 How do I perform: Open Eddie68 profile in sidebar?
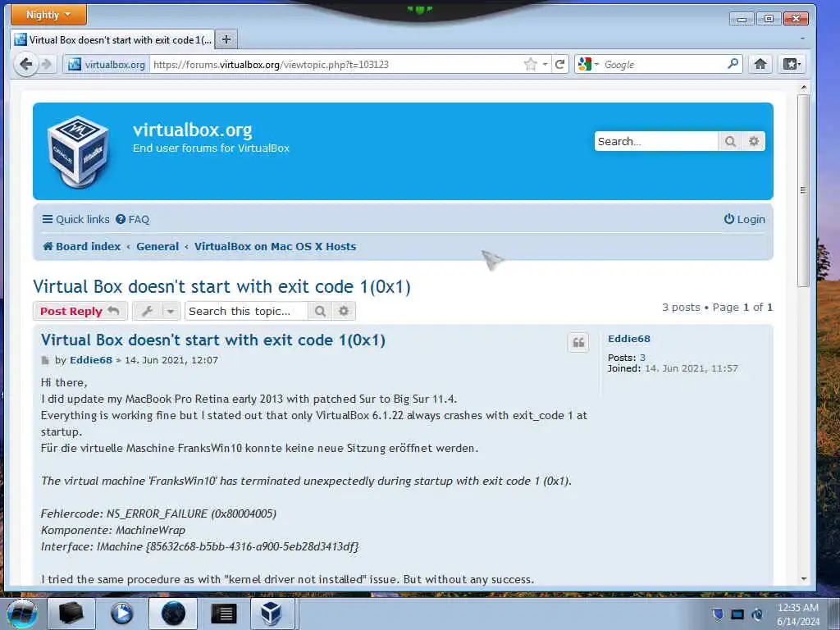point(629,339)
